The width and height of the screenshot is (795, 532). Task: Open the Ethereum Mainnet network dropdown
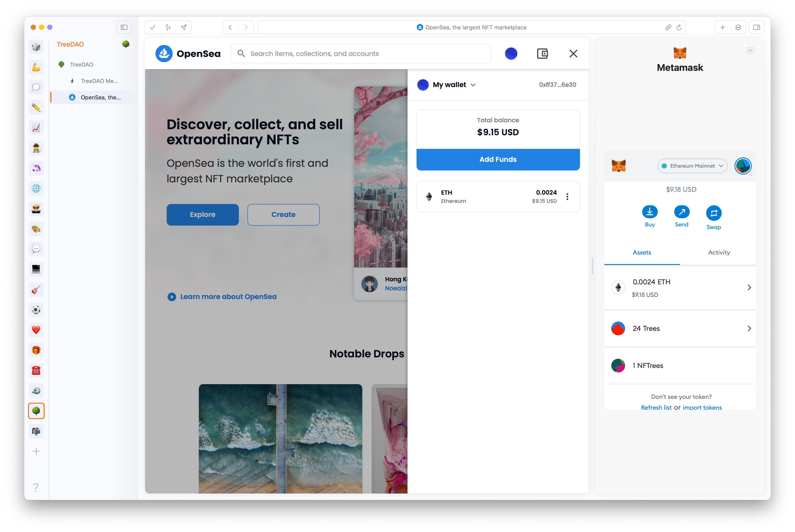pyautogui.click(x=692, y=166)
